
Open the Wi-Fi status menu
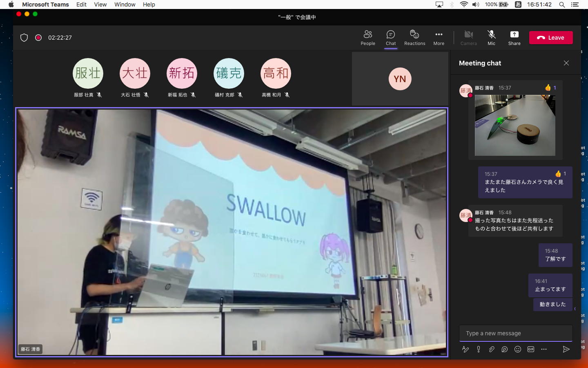tap(464, 4)
